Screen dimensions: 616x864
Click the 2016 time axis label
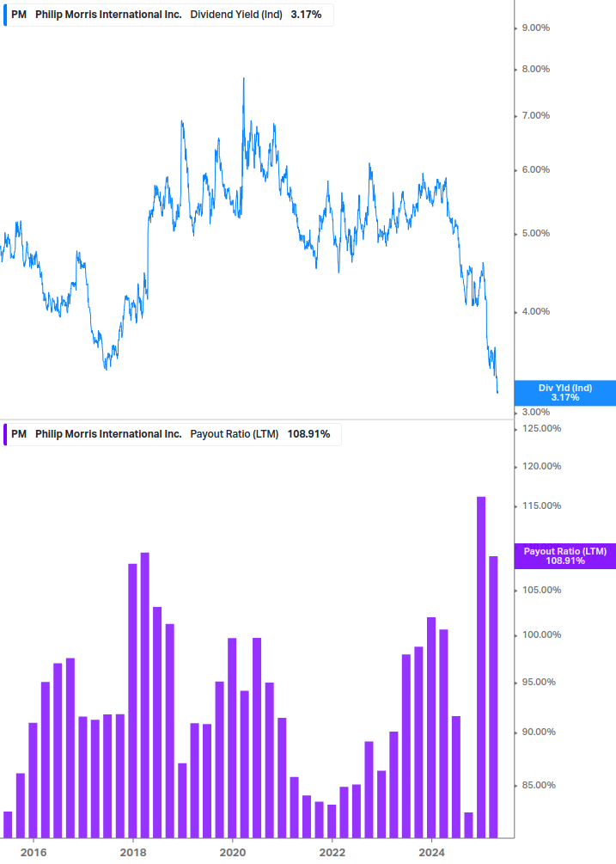(x=34, y=853)
